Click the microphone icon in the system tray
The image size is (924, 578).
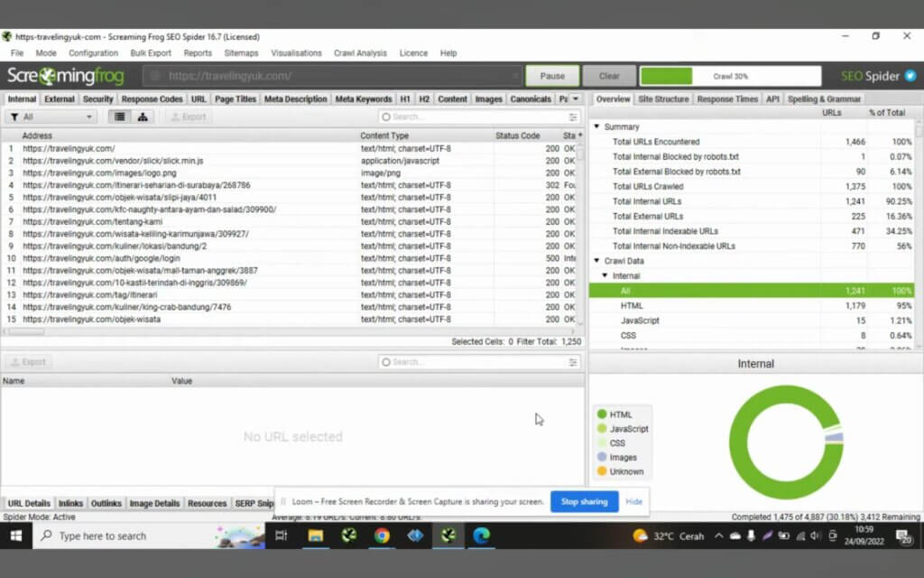coord(751,536)
